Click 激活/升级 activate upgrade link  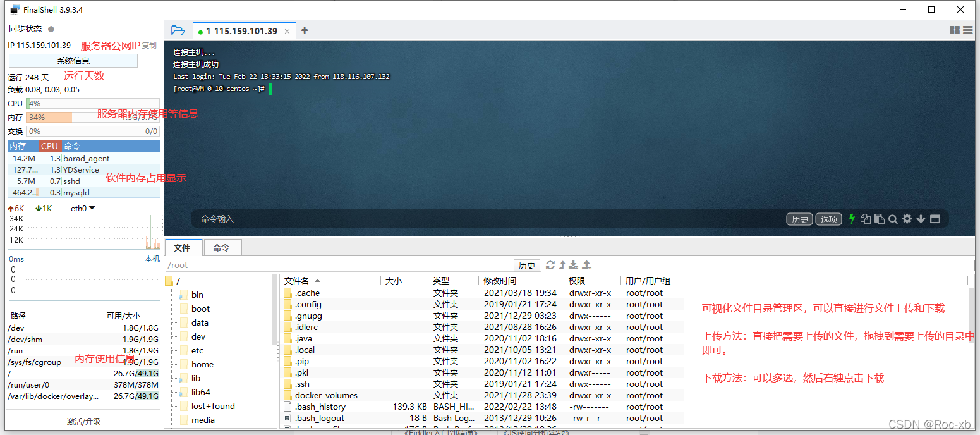(83, 421)
